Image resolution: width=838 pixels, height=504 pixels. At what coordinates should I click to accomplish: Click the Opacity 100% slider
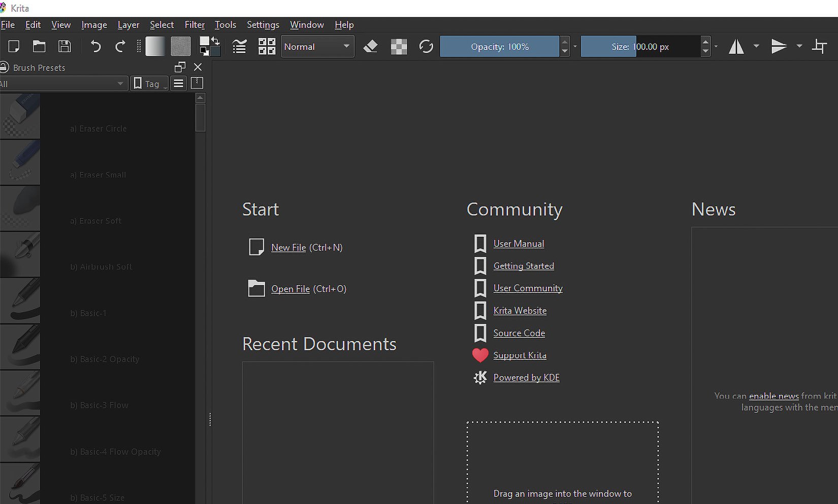coord(500,46)
